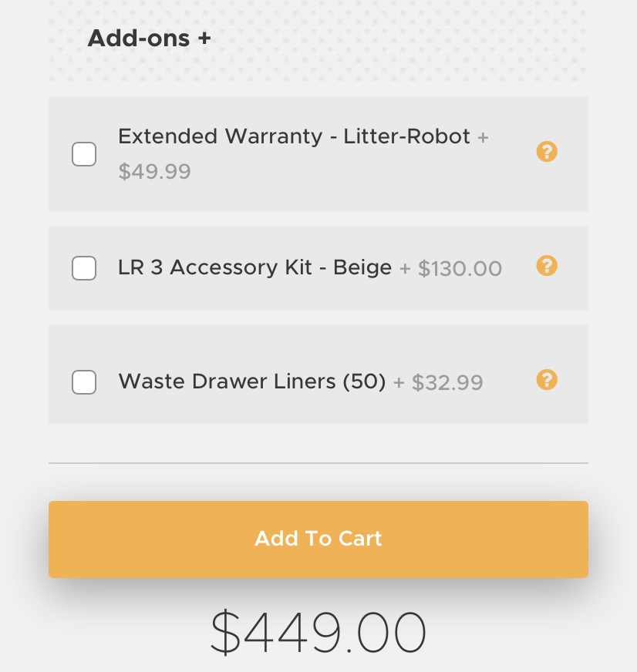
Task: Click the LR 3 Accessory Kit help icon
Action: coord(546,266)
